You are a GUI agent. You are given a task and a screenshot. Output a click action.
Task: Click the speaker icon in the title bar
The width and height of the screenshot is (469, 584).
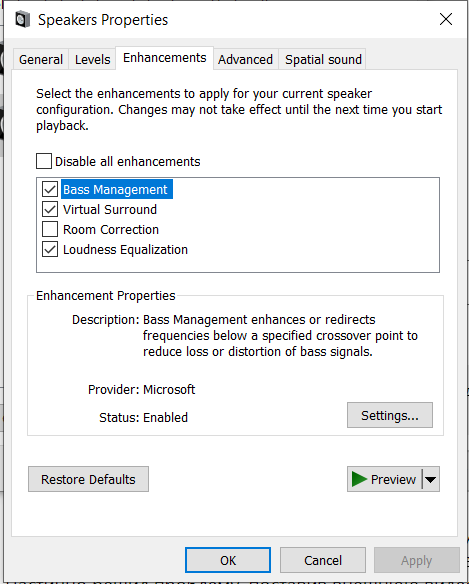(x=22, y=19)
